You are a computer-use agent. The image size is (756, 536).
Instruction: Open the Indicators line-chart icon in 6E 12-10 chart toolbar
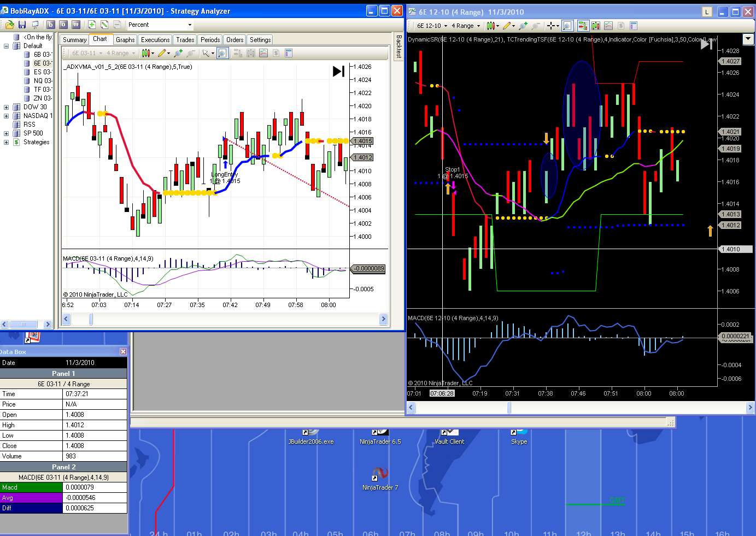click(x=608, y=26)
